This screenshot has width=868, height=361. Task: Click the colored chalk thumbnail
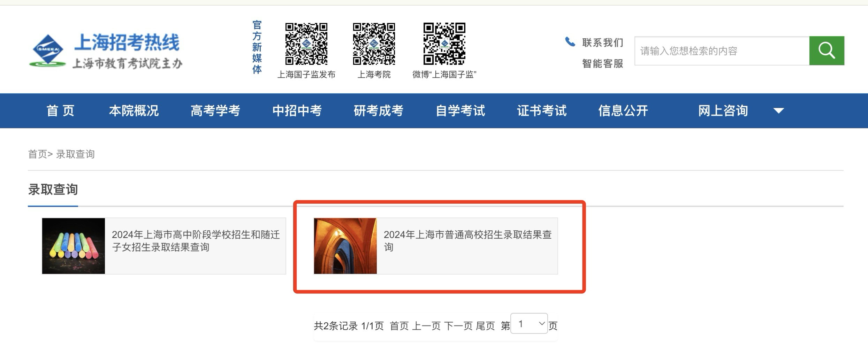pyautogui.click(x=74, y=246)
